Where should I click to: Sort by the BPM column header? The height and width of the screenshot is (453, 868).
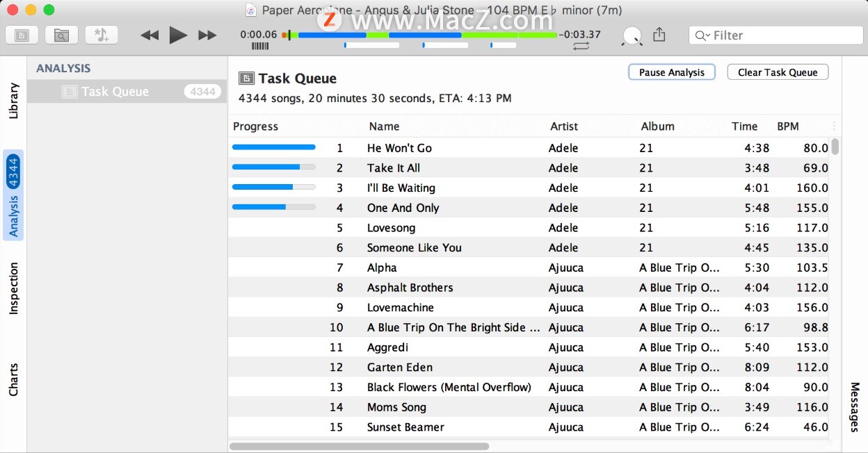point(788,126)
